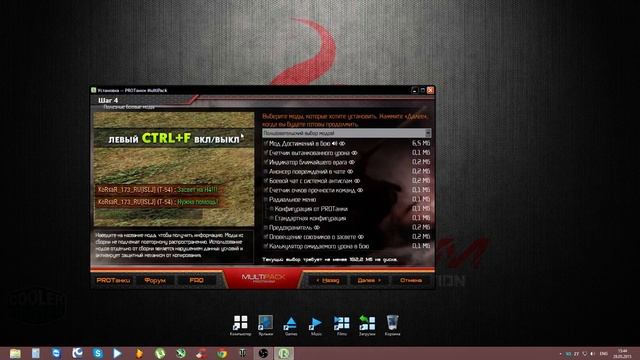The width and height of the screenshot is (640, 360).
Task: Uncheck Счетчик очков прочности команд
Action: click(x=266, y=190)
